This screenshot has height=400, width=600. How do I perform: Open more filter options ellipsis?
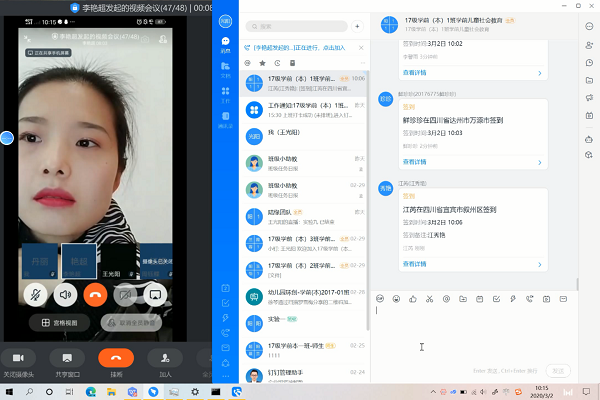click(x=363, y=63)
